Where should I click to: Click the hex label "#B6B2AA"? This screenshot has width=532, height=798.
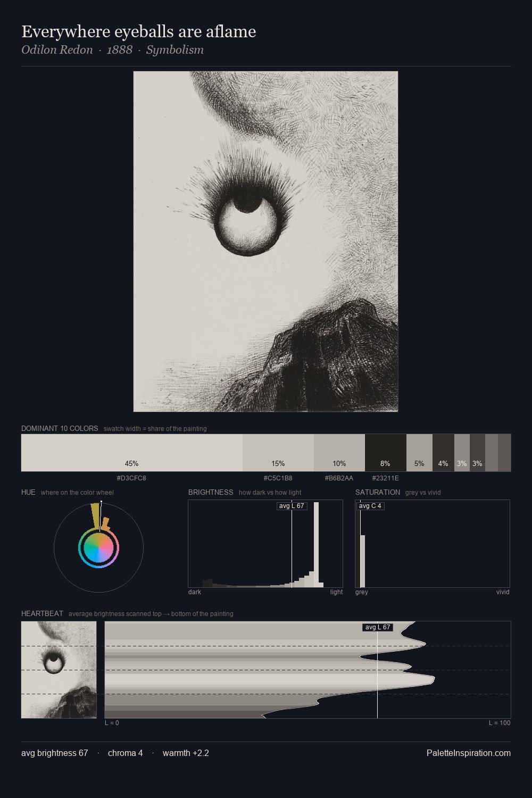pos(339,478)
